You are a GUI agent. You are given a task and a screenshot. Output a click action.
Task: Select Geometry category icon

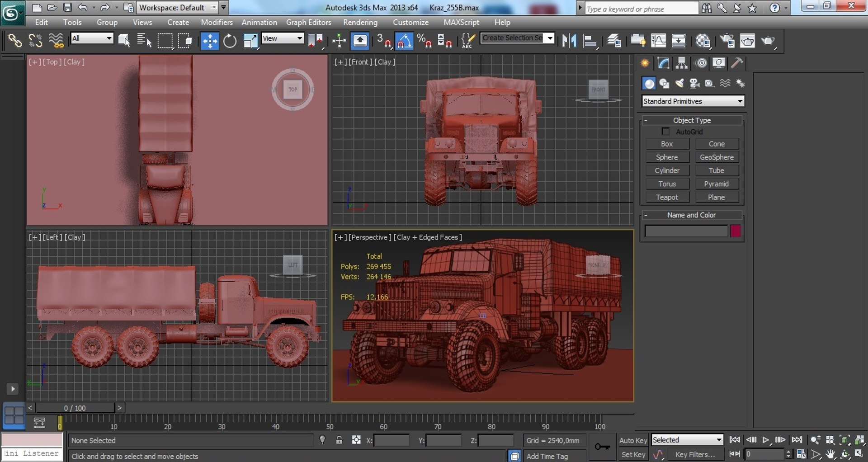649,83
